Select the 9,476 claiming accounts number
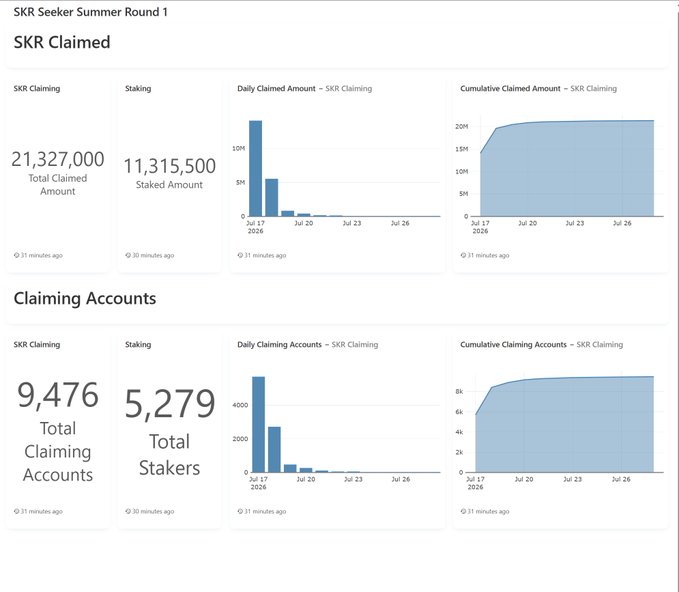The image size is (679, 592). [58, 395]
